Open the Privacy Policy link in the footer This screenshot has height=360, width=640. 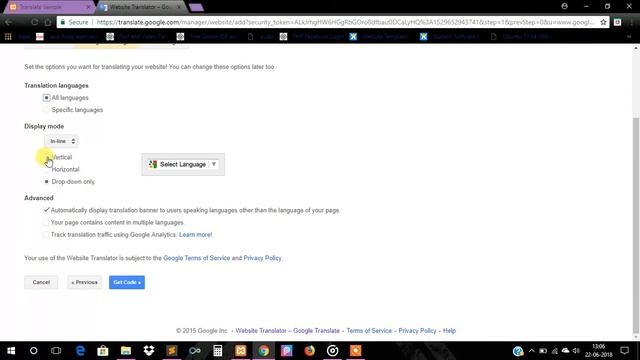click(x=417, y=331)
